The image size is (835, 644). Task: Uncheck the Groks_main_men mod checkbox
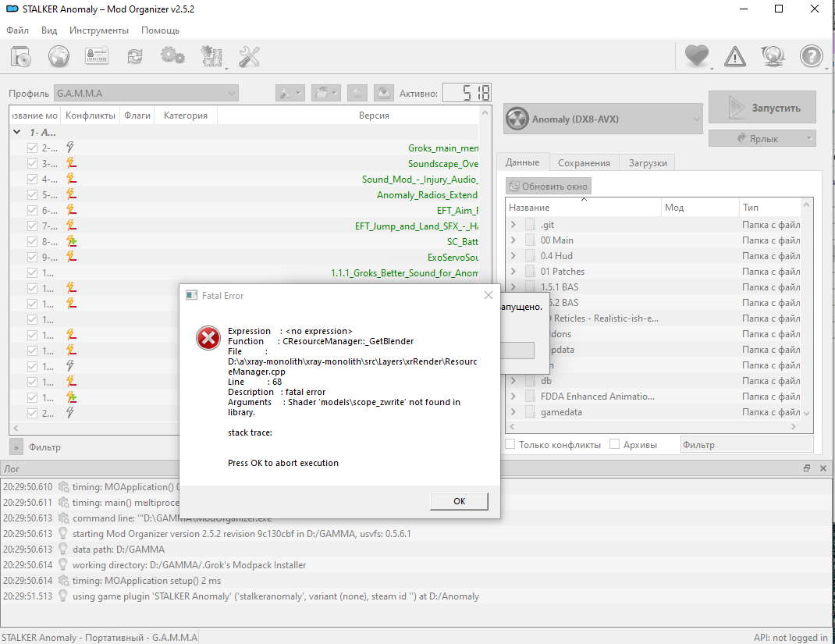33,148
